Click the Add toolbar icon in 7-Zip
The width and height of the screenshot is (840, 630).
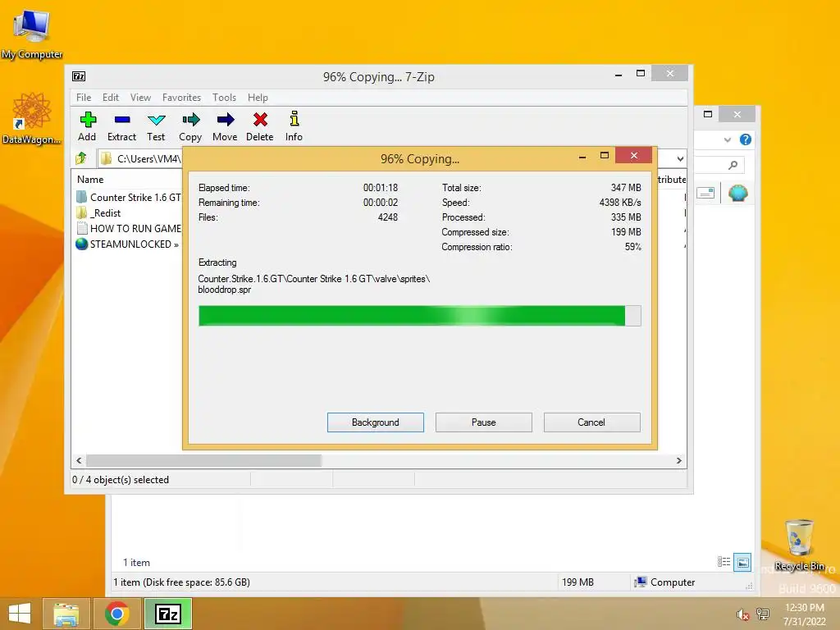pos(87,126)
